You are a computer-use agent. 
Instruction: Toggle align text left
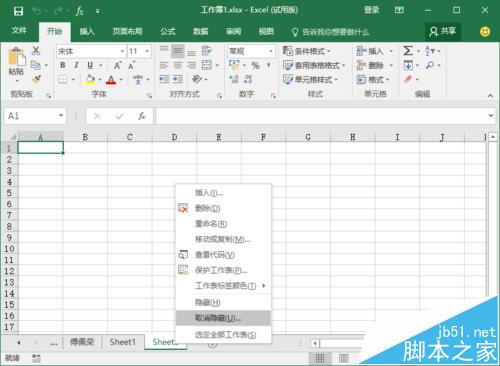[x=164, y=65]
